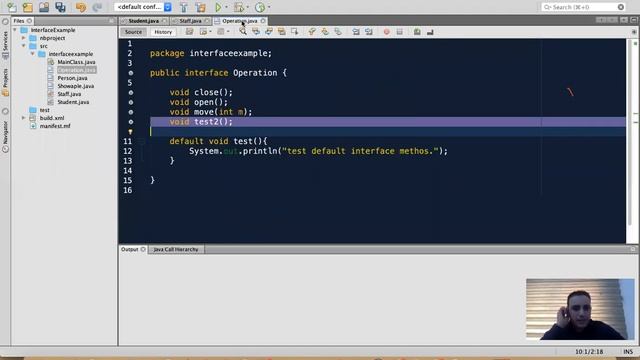Viewport: 640px width, 360px height.
Task: Click the red Start Macro Recording icon
Action: [x=387, y=31]
